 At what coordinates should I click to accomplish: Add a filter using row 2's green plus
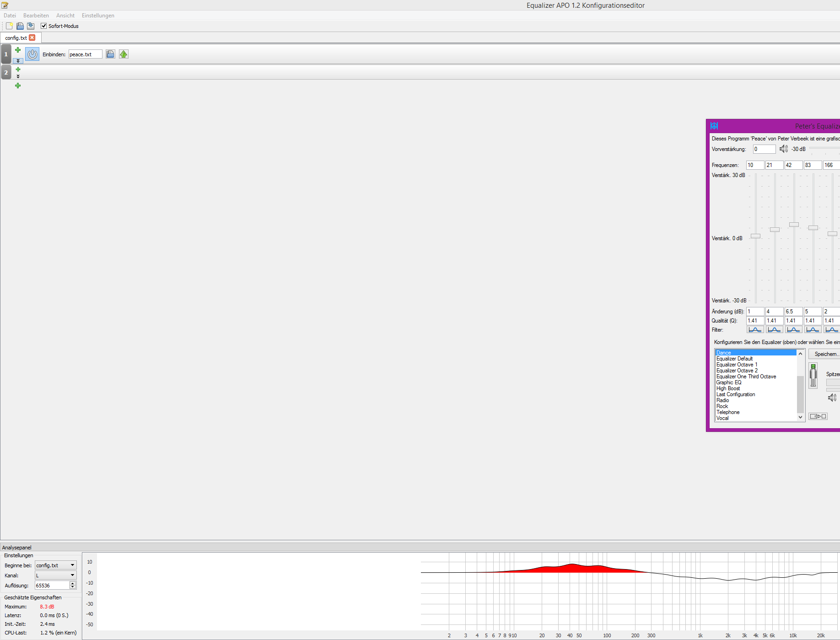(x=18, y=70)
